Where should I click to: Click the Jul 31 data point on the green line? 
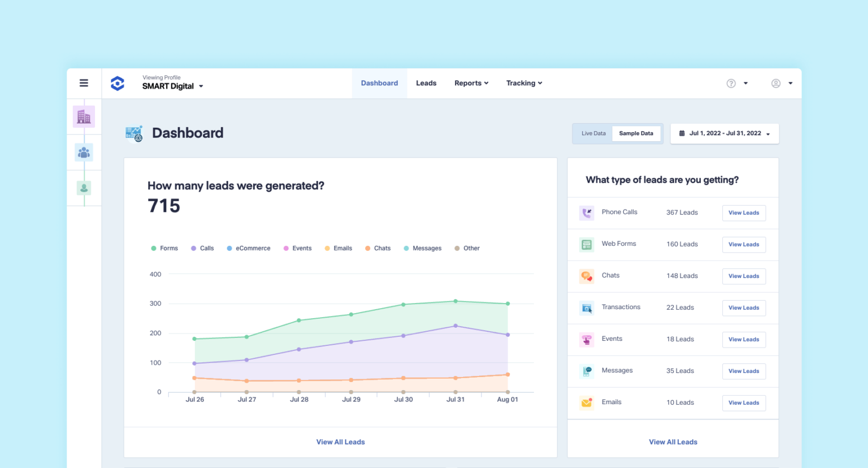455,301
